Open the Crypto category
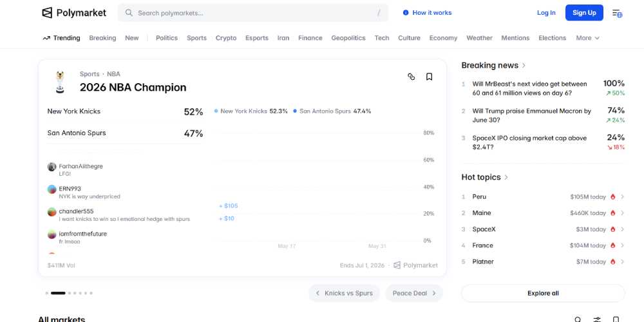Viewport: 644px width, 322px height. (x=226, y=38)
